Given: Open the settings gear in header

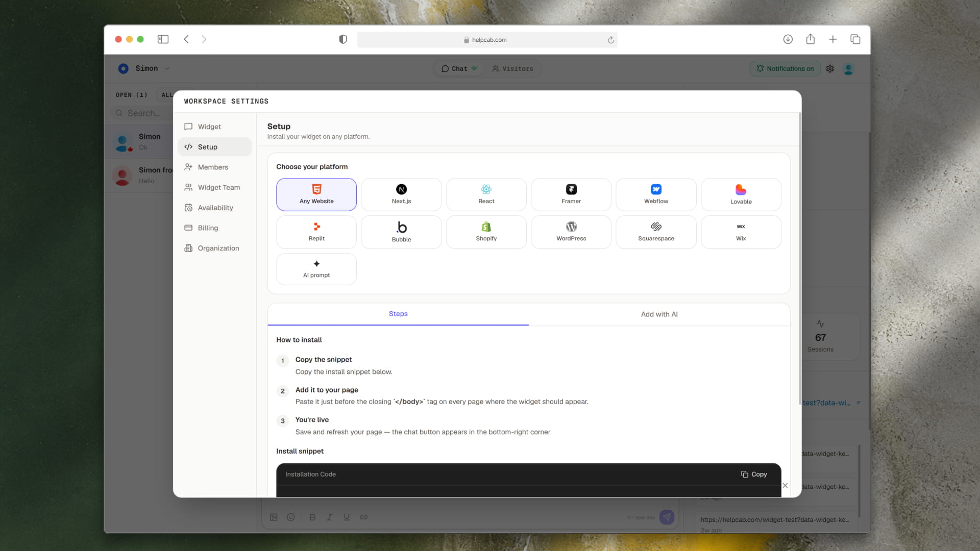Looking at the screenshot, I should click(830, 69).
